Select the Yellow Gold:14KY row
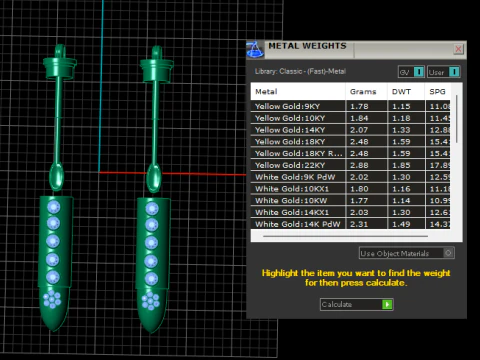 350,130
